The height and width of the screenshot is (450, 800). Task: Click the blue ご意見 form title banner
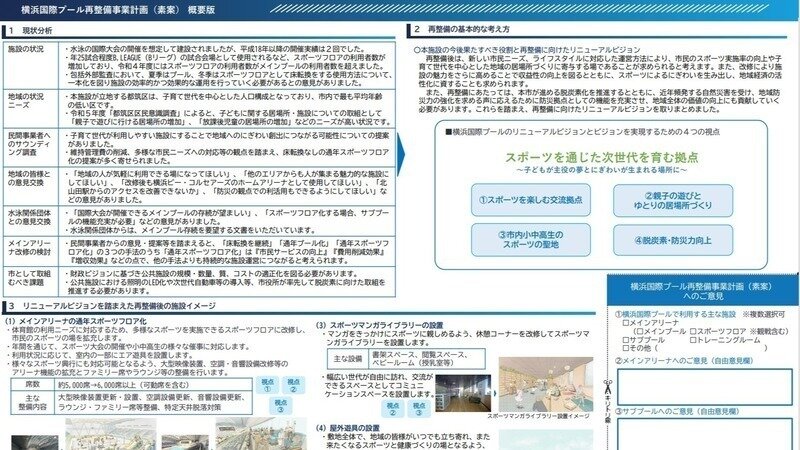[x=702, y=291]
